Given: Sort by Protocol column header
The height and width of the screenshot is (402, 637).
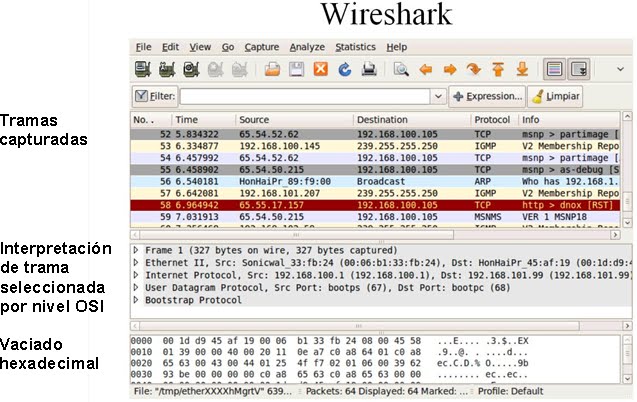Looking at the screenshot, I should (x=494, y=120).
